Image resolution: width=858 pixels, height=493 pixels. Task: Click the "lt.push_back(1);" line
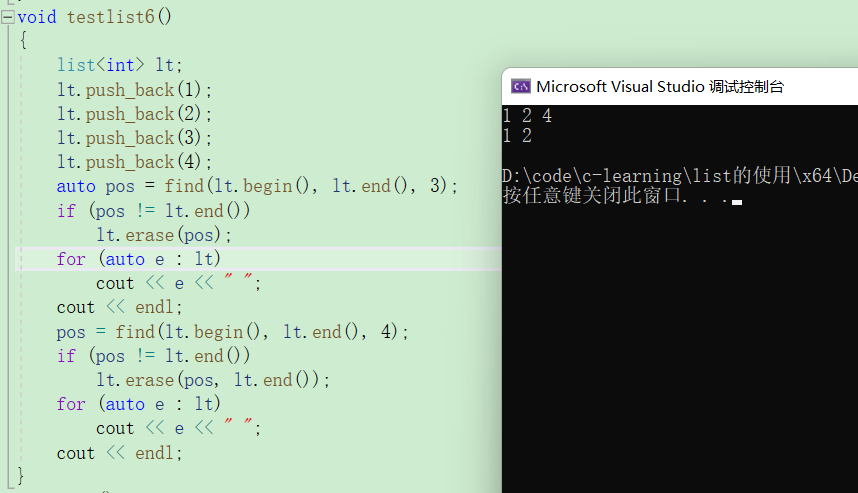click(x=134, y=89)
